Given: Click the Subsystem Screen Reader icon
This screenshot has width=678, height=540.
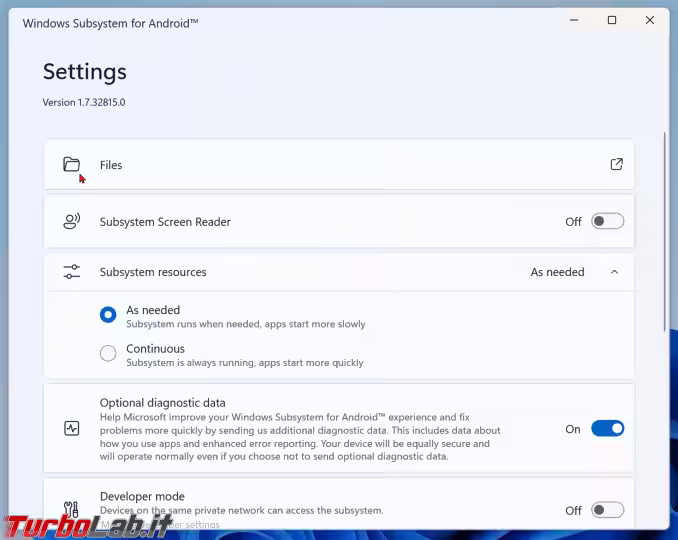Looking at the screenshot, I should click(x=71, y=221).
